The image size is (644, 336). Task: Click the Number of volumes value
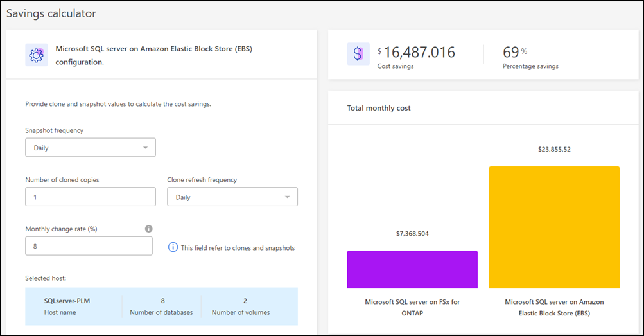pos(245,301)
